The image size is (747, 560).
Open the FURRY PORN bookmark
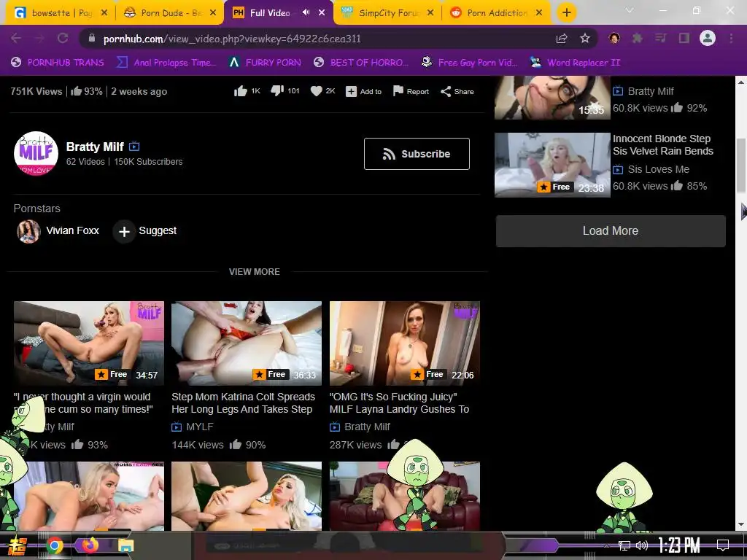265,63
